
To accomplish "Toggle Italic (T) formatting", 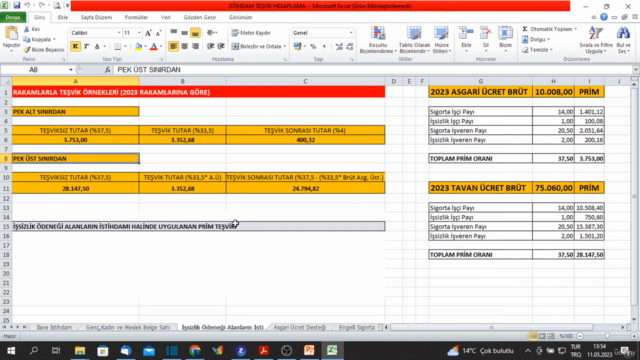I will click(86, 47).
